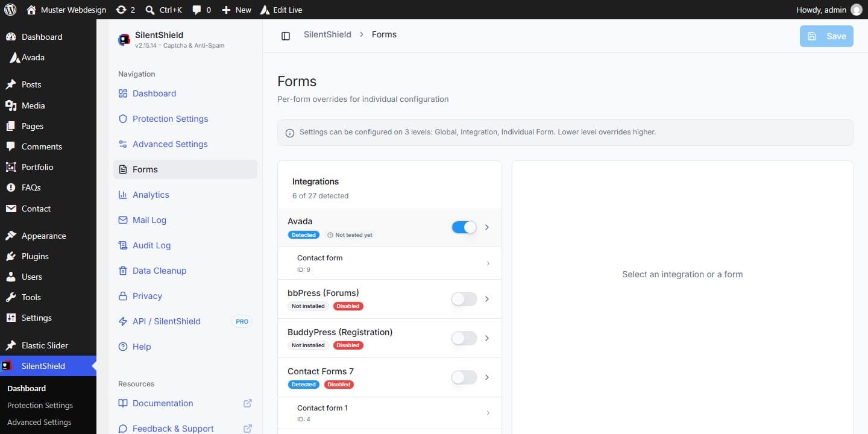Image resolution: width=868 pixels, height=434 pixels.
Task: Open Contact form ID 9 row
Action: [x=389, y=263]
